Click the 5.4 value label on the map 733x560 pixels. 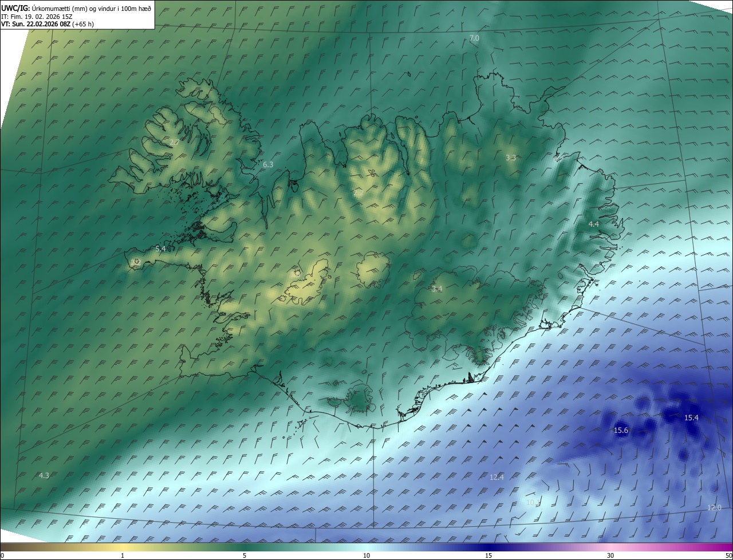click(x=160, y=249)
